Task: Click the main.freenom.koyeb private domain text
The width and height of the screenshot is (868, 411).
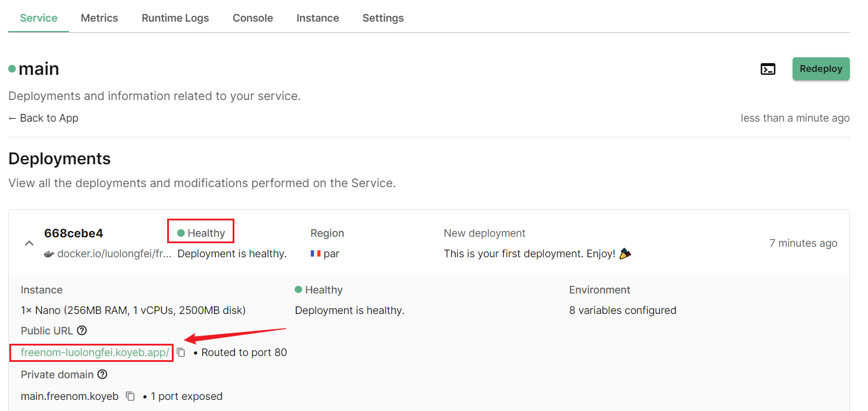Action: [x=70, y=396]
